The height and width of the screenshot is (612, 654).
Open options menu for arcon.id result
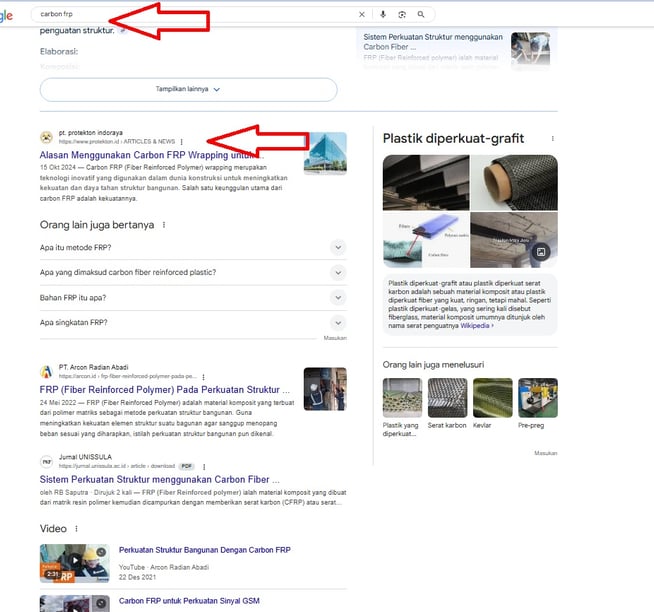point(204,377)
